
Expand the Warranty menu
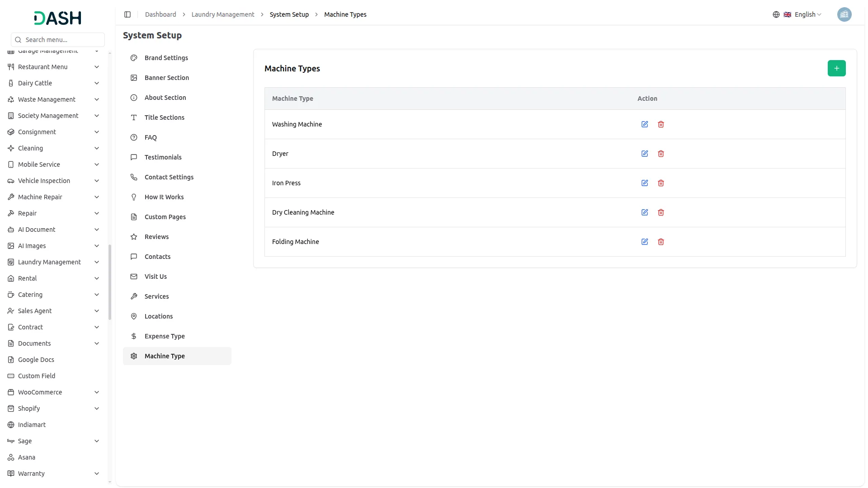tap(54, 474)
